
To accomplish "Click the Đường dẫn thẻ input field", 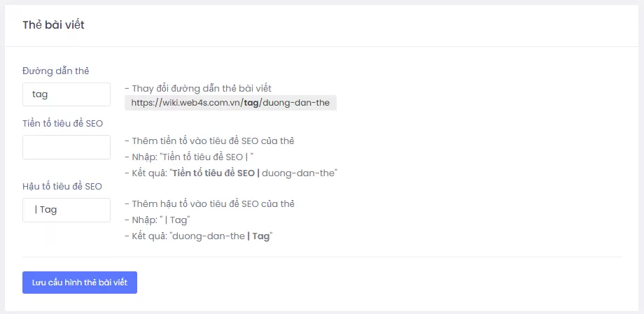I will click(x=66, y=94).
